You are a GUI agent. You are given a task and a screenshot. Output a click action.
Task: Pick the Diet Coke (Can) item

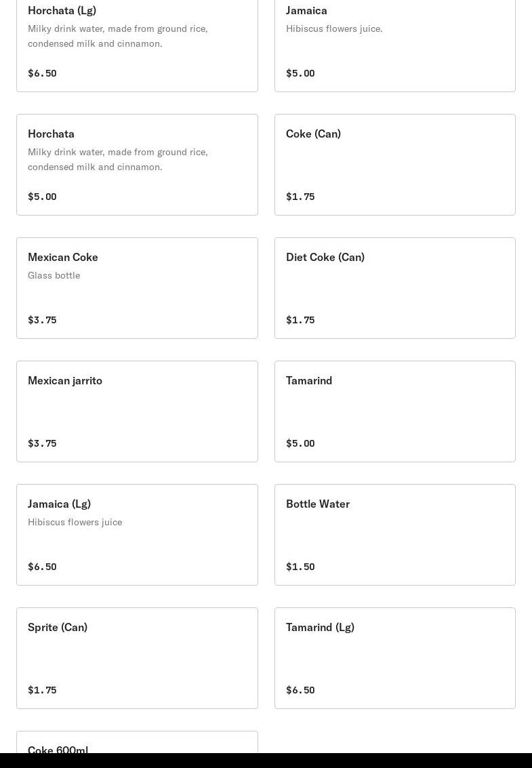coord(394,288)
